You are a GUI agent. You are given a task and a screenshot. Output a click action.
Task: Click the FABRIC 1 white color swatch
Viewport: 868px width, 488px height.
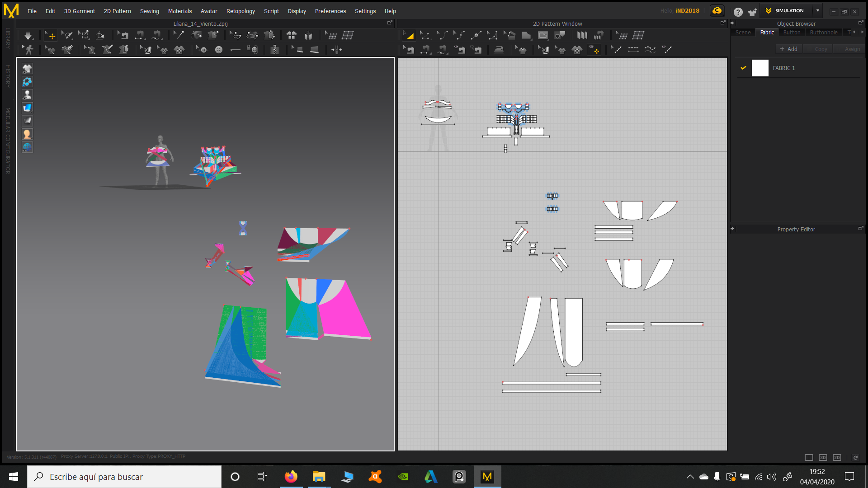(x=760, y=68)
